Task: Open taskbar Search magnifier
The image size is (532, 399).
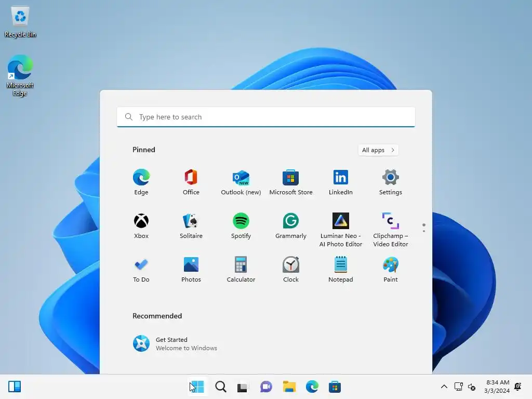Action: click(220, 387)
